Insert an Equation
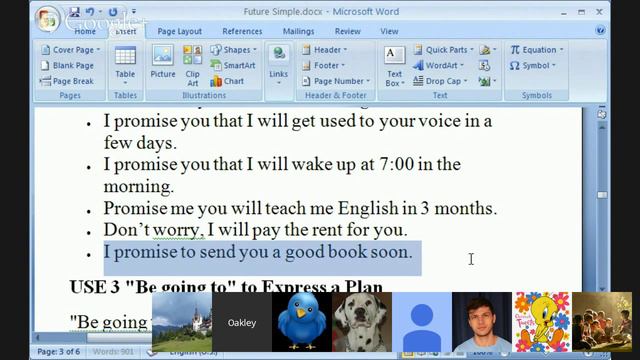 pos(537,50)
